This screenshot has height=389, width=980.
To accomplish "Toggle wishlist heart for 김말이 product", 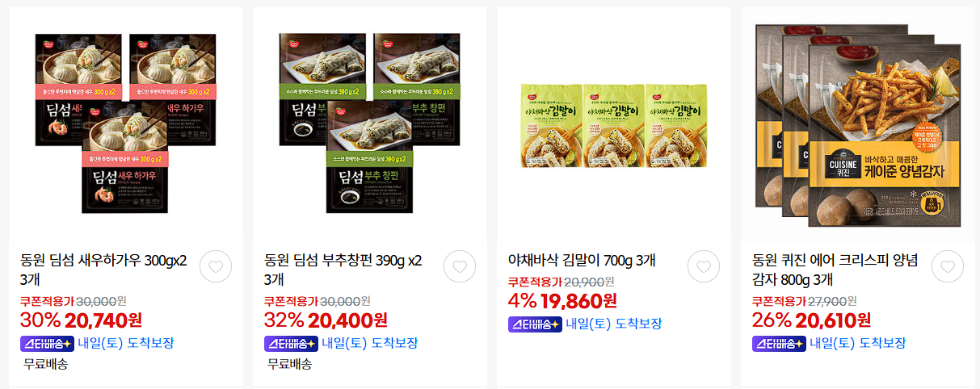I will click(x=704, y=266).
